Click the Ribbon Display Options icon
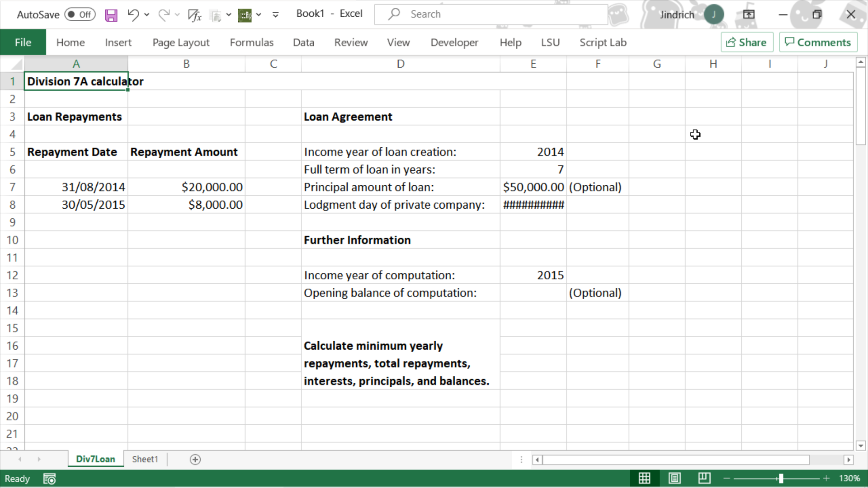 point(749,14)
